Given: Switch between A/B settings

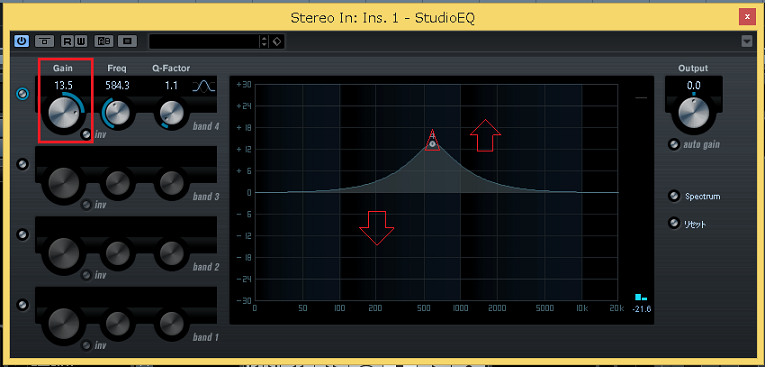Looking at the screenshot, I should tap(104, 41).
